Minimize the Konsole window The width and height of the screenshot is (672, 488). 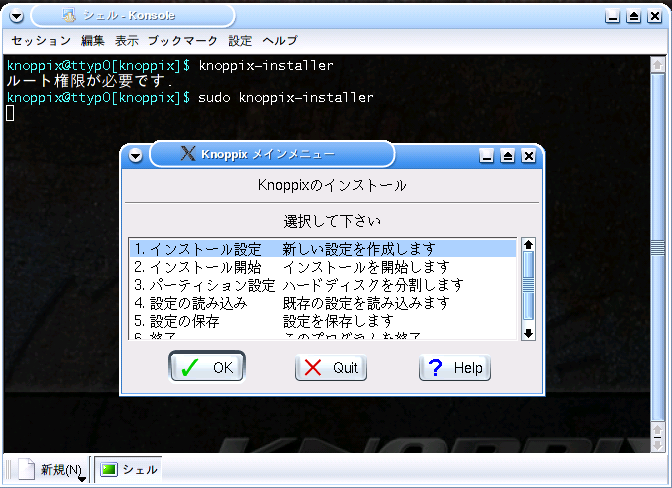pyautogui.click(x=612, y=16)
